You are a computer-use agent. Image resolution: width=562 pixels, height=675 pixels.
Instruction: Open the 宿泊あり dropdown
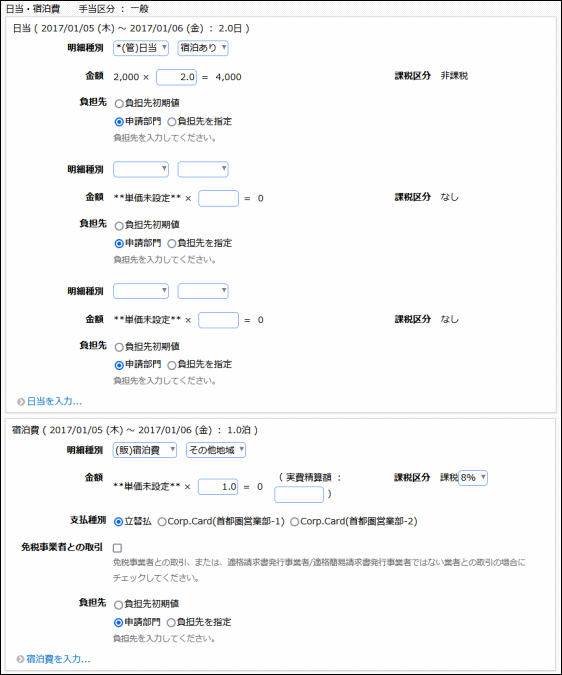point(203,48)
